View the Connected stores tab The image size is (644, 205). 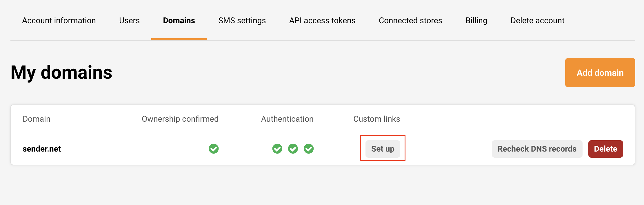(410, 21)
